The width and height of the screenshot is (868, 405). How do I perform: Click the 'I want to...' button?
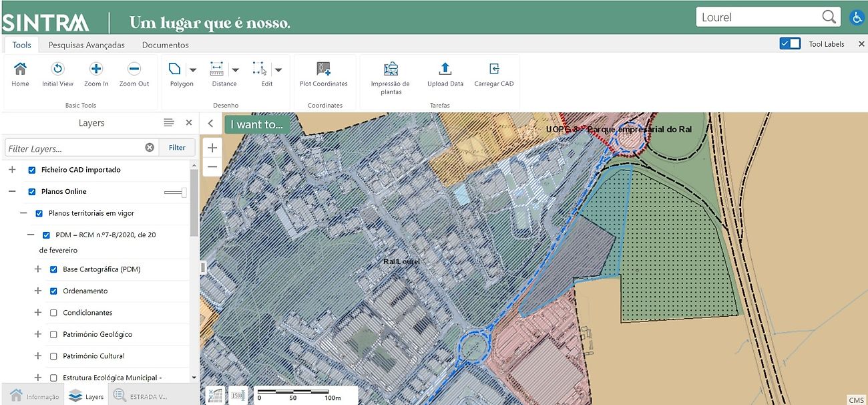[x=257, y=124]
